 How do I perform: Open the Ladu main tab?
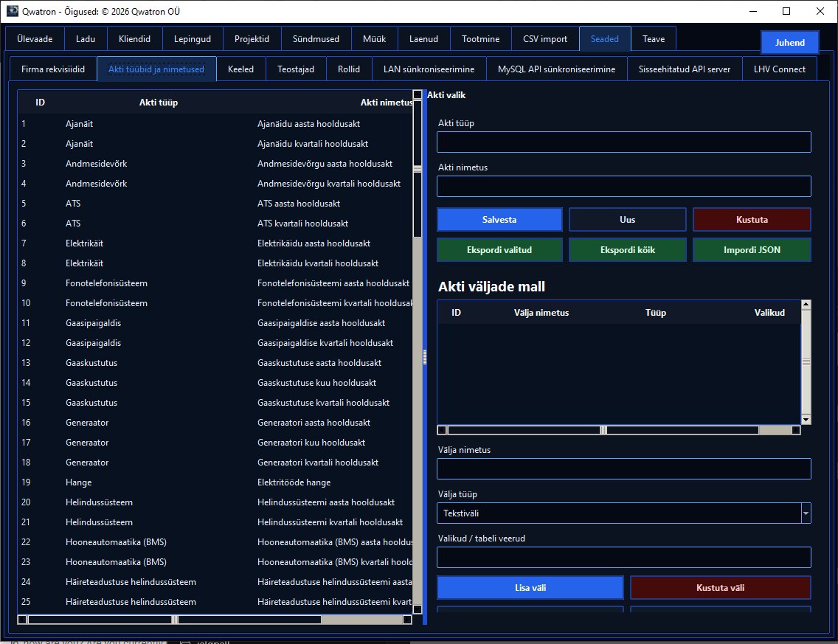click(x=86, y=39)
